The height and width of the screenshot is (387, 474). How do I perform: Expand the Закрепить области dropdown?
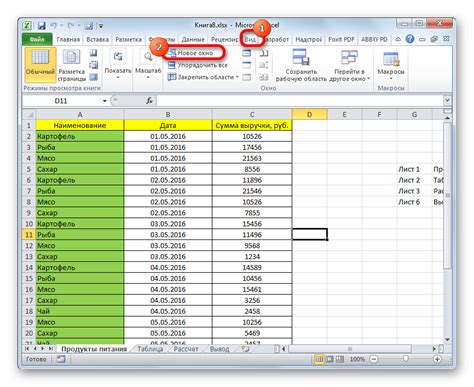(237, 77)
